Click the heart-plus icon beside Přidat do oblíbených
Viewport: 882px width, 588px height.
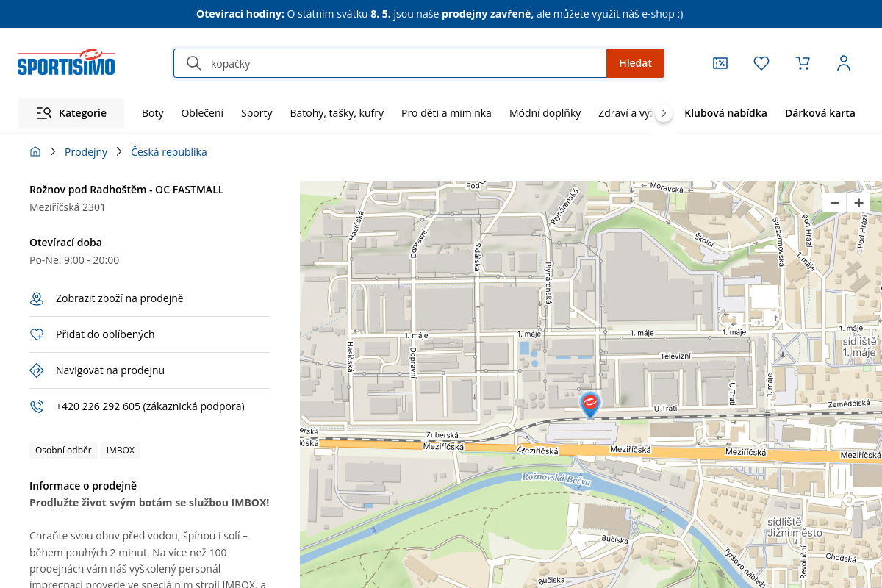37,334
